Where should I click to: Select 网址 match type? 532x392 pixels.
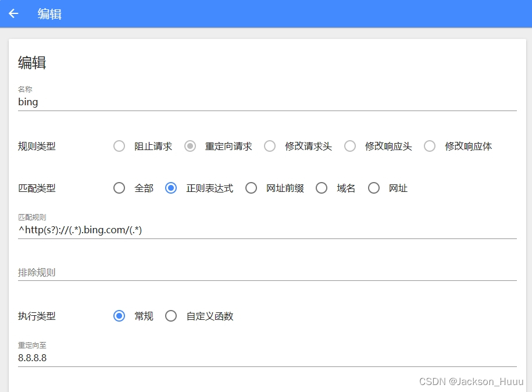(x=374, y=188)
